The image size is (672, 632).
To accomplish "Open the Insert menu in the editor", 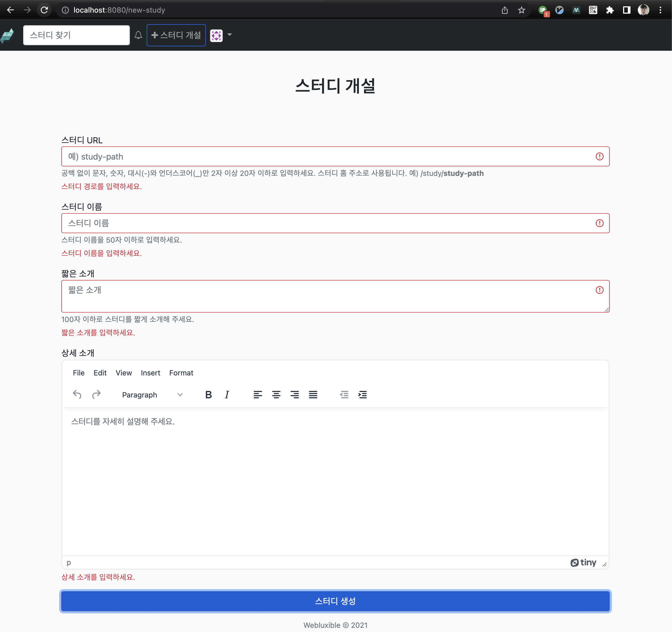I will 150,373.
